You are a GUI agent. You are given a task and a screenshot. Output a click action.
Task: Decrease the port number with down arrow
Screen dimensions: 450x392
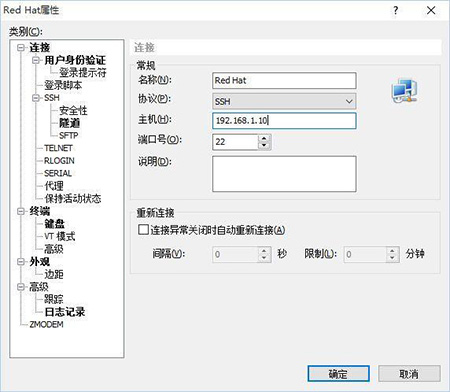coord(264,145)
